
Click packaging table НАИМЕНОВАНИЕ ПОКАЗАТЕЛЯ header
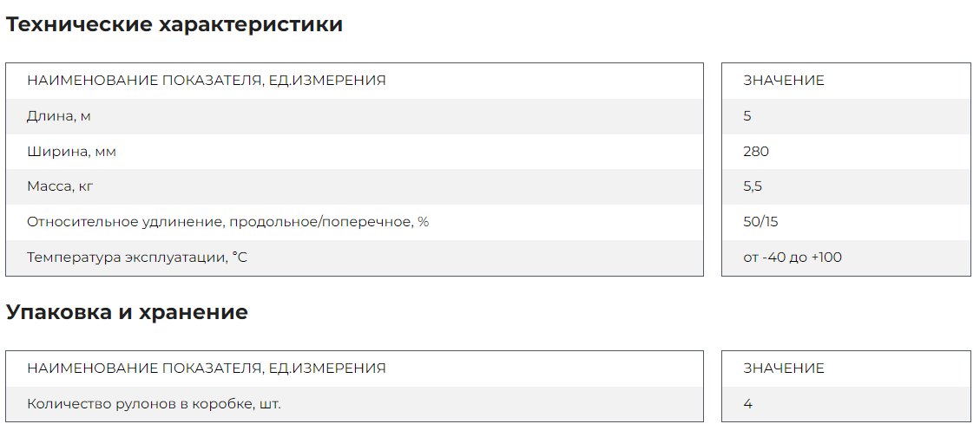[207, 369]
